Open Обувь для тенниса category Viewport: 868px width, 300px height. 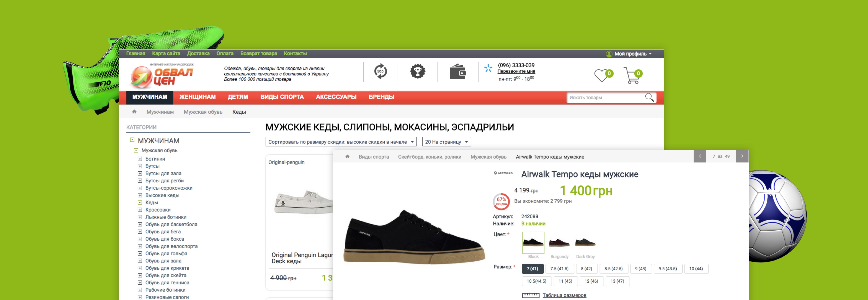coord(167,283)
